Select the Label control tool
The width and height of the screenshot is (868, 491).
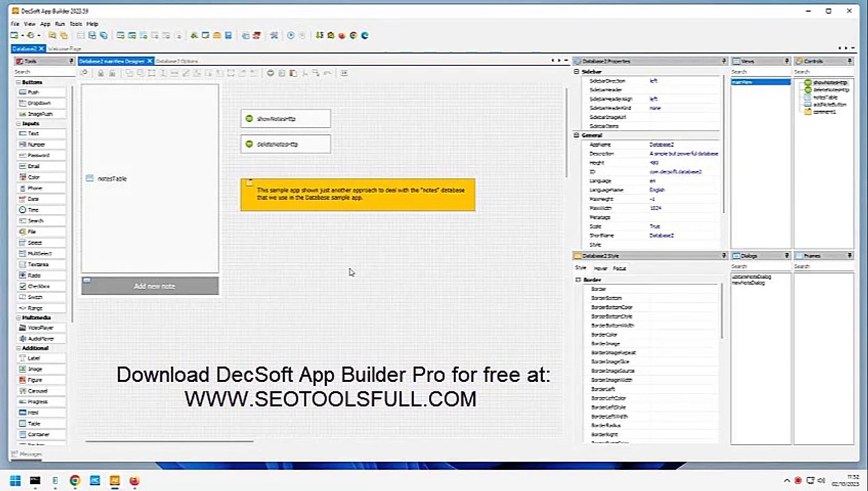(x=42, y=358)
